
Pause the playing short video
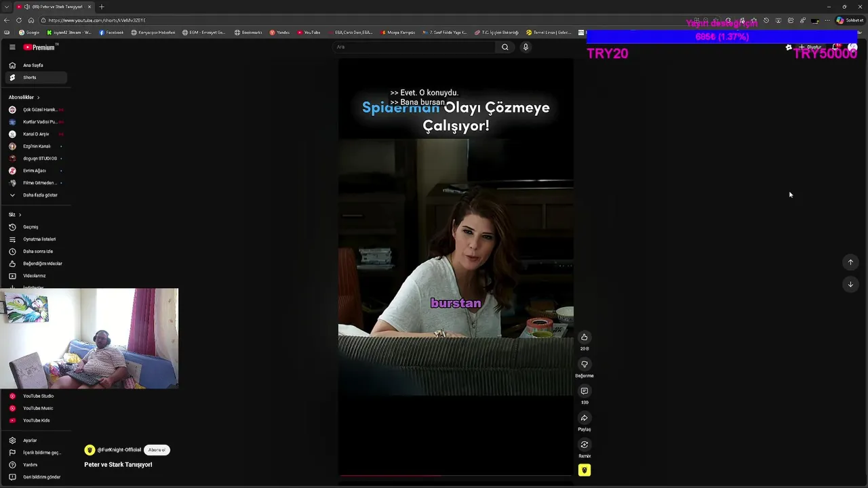[456, 267]
